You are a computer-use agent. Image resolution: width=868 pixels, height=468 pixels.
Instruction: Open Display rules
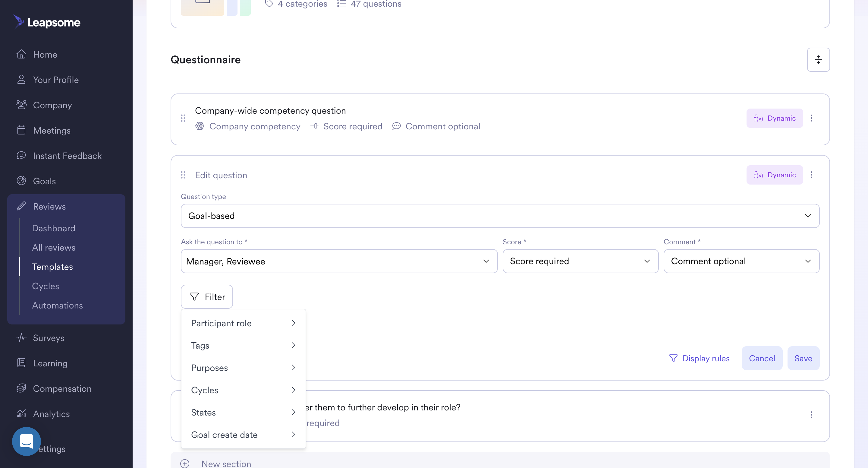(x=699, y=358)
